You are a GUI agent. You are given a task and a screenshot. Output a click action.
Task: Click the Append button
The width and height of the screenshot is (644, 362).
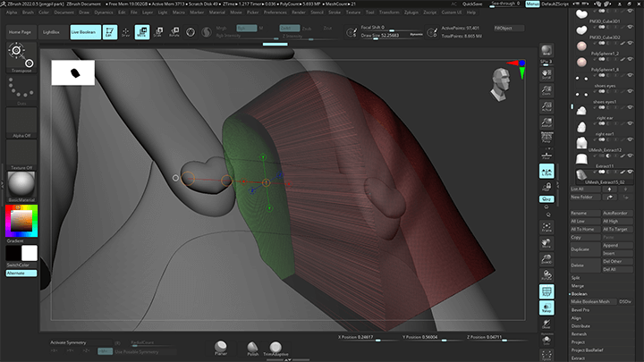tap(617, 246)
